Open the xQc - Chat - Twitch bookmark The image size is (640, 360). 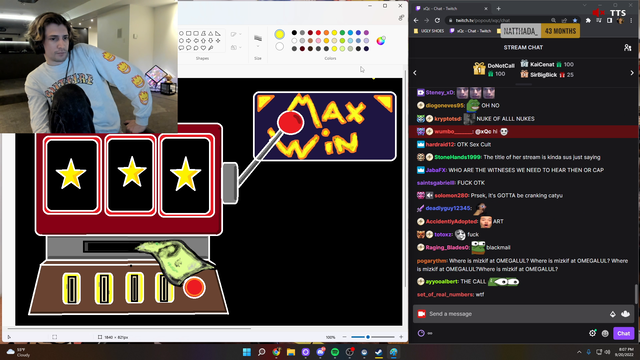(x=470, y=31)
